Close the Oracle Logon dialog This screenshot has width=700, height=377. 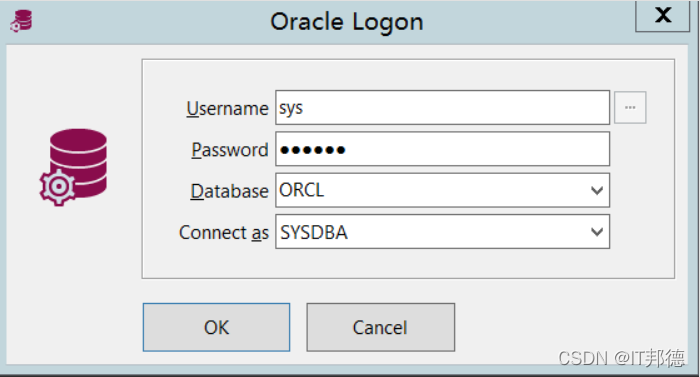point(663,16)
